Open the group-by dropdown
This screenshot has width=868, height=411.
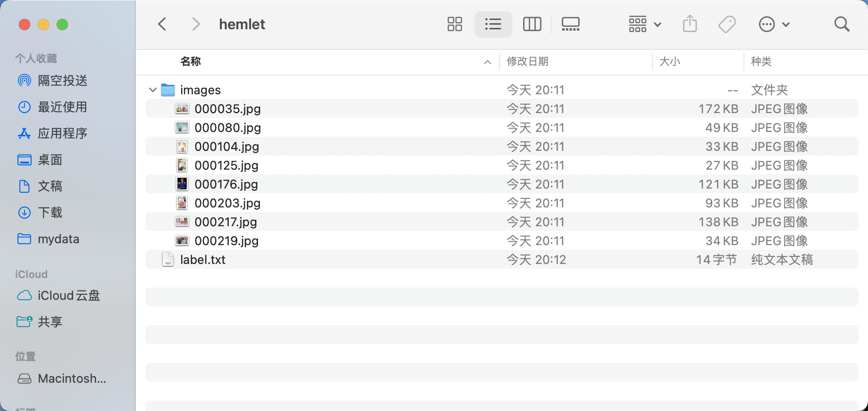coord(644,24)
